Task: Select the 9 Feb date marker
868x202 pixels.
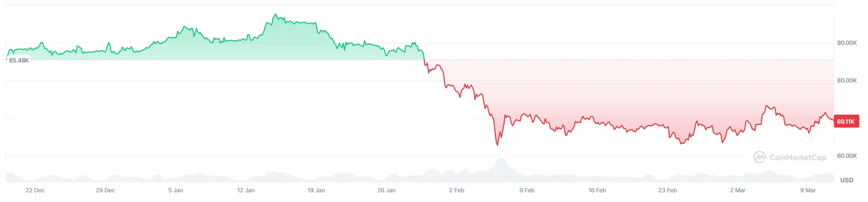Action: [x=527, y=190]
